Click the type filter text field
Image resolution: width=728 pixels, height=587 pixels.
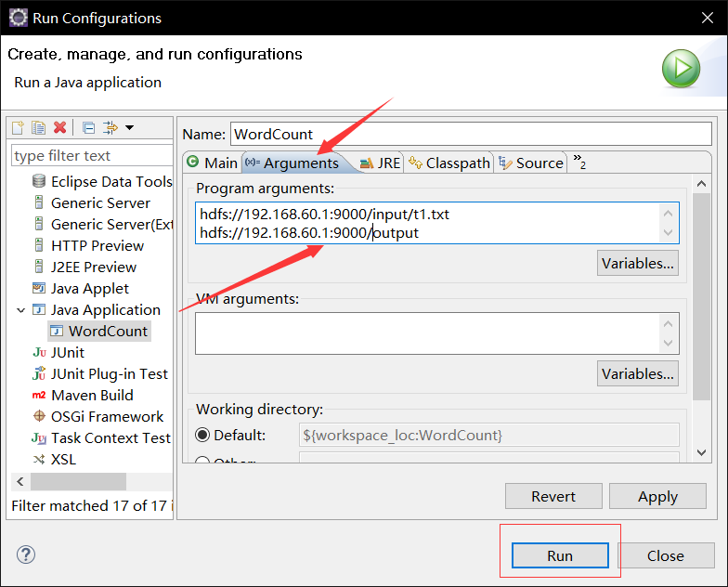[91, 155]
